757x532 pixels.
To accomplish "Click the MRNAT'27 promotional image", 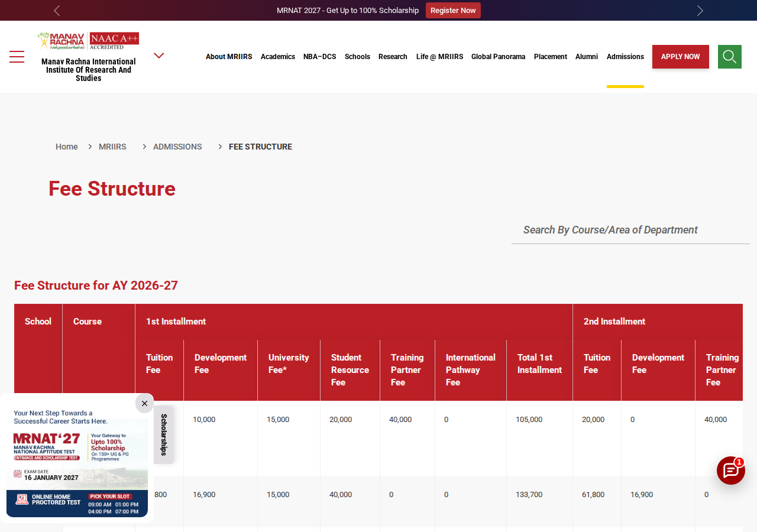I will pos(77,463).
